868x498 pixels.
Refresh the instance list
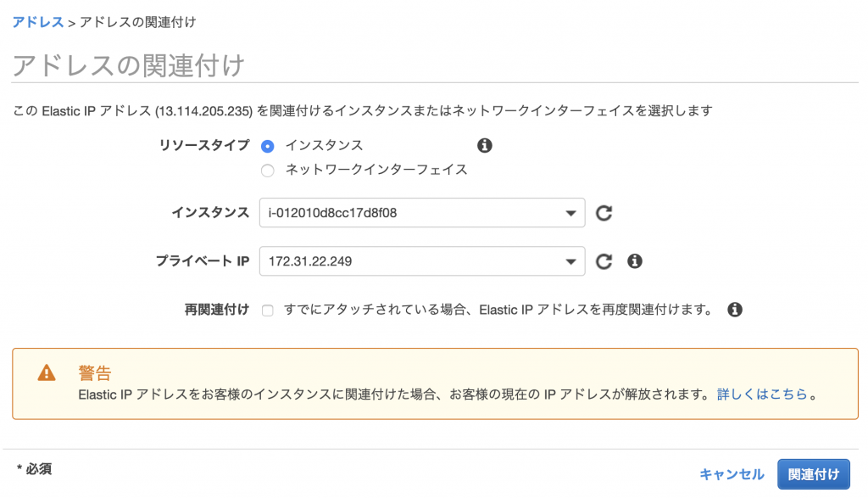click(x=603, y=213)
